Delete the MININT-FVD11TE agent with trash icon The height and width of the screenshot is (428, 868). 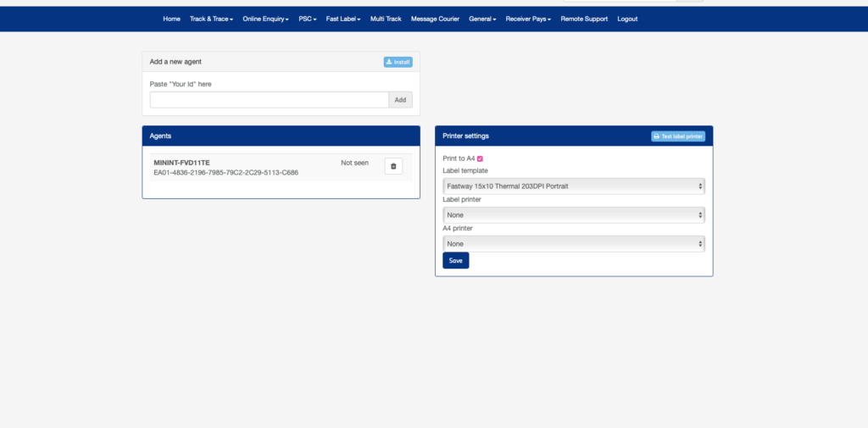[393, 166]
